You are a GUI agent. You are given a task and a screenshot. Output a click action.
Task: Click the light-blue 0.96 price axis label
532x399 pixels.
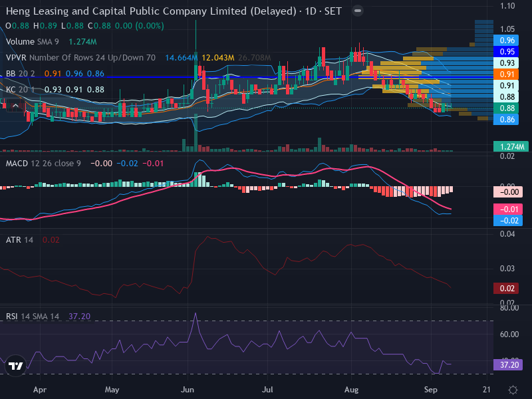[x=506, y=41]
